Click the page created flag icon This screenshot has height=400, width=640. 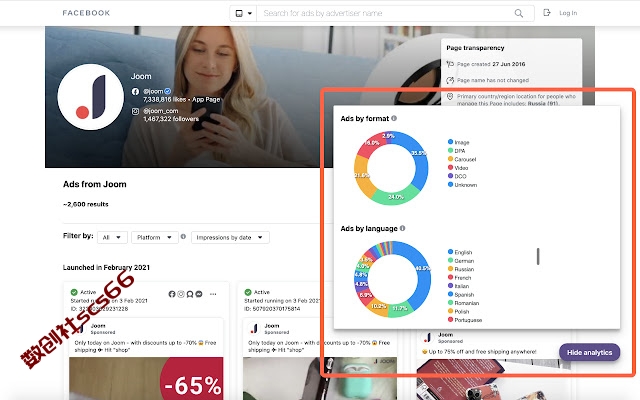point(450,64)
